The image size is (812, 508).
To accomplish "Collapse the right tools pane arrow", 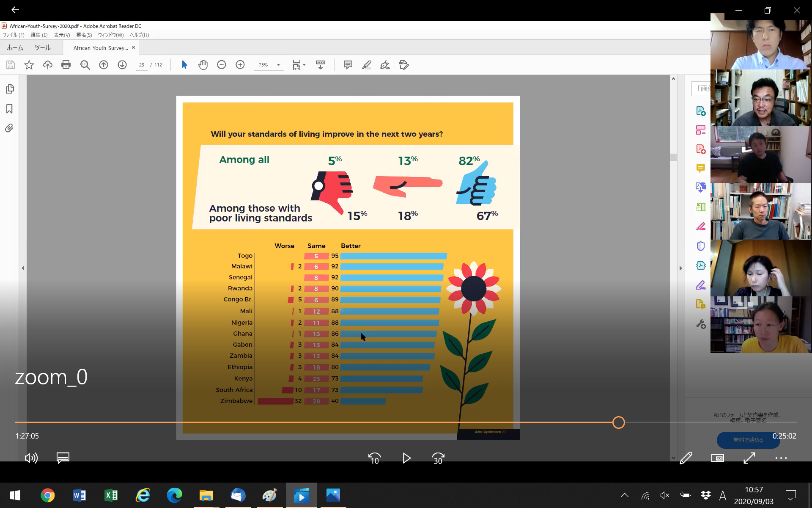I will click(680, 268).
